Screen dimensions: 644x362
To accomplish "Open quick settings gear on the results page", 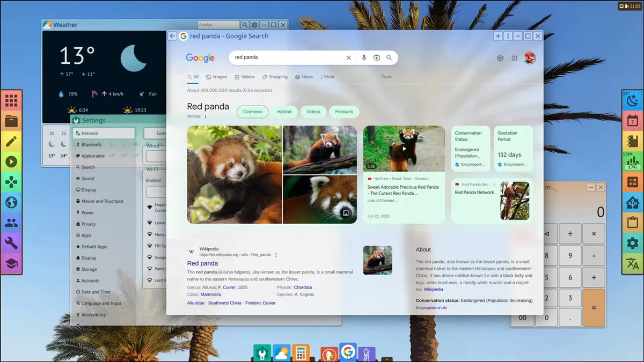I will pyautogui.click(x=500, y=57).
